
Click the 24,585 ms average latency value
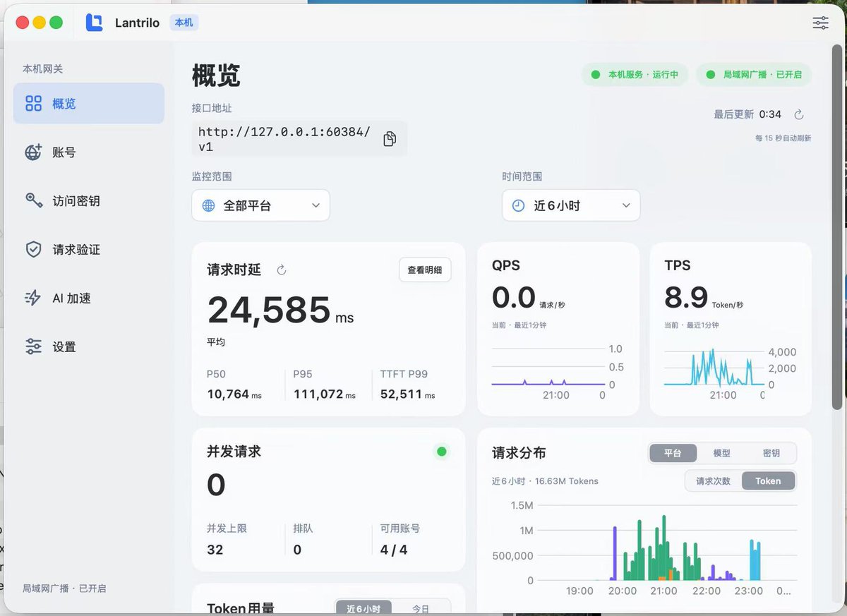[280, 310]
